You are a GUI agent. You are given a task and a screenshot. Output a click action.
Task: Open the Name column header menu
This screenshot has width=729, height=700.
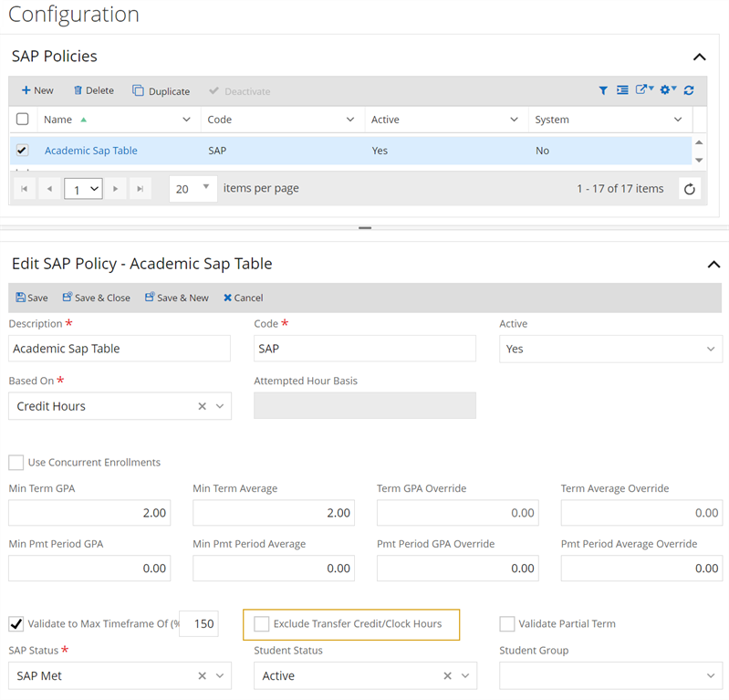[x=186, y=120]
